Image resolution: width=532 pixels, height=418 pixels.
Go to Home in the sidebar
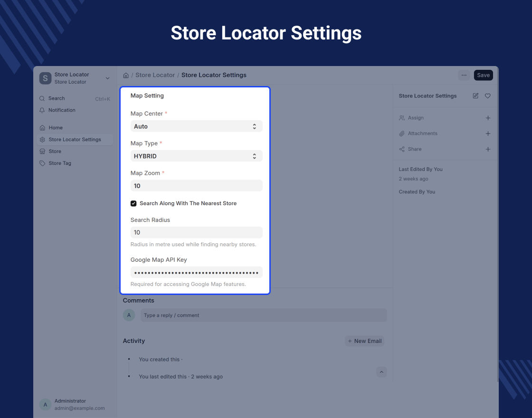point(75,128)
